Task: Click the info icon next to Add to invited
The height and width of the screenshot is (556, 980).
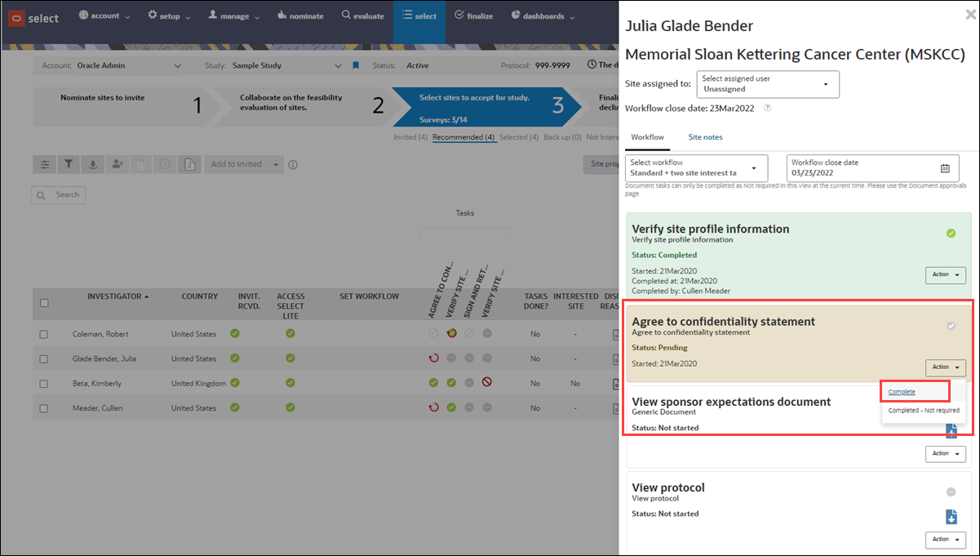Action: [293, 164]
